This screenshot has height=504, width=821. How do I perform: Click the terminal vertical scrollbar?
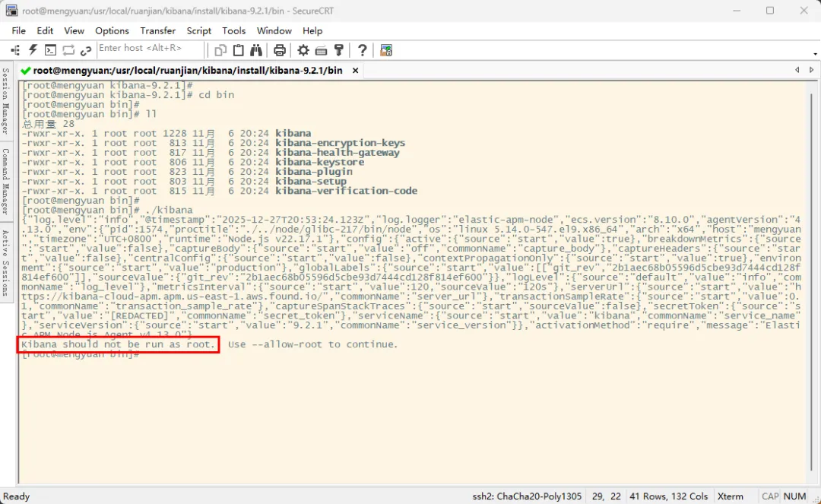(x=812, y=283)
